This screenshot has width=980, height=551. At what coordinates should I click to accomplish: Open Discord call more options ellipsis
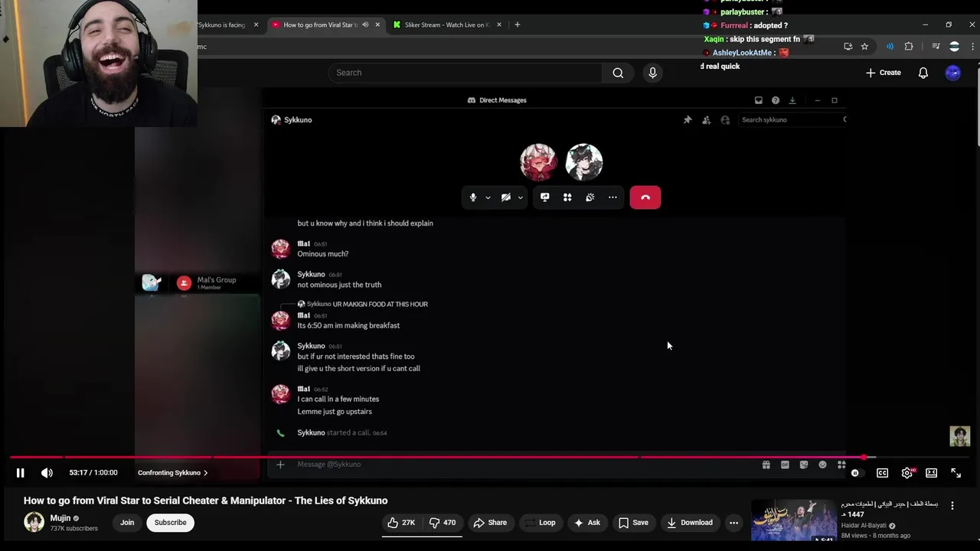click(612, 197)
